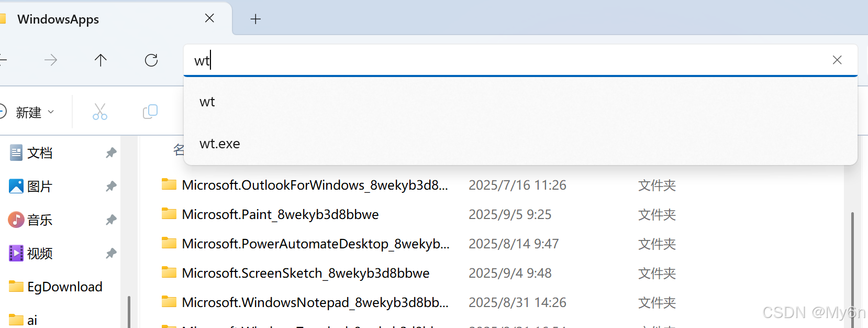This screenshot has width=868, height=328.
Task: Click the date 2025/9/4 9:48
Action: (x=510, y=273)
